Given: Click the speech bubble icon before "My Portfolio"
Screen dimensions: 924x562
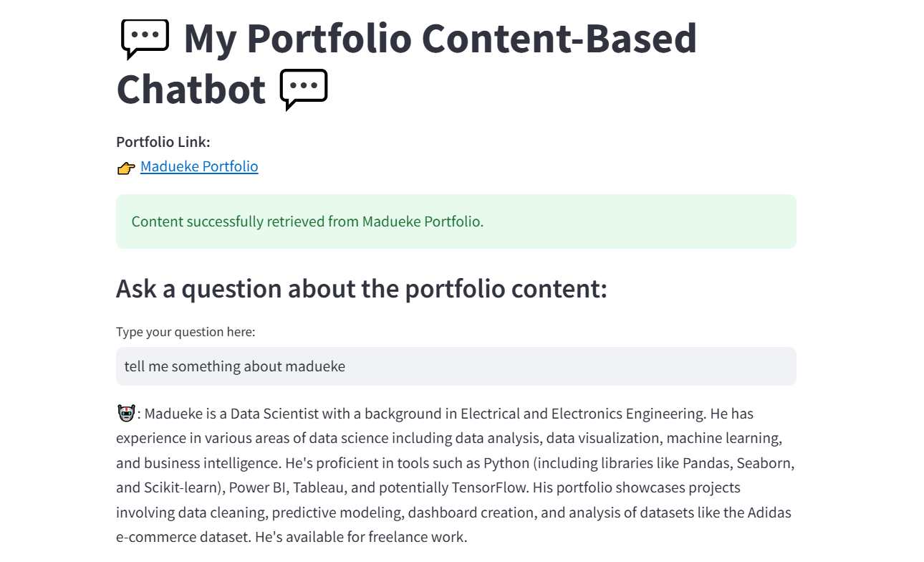Looking at the screenshot, I should (x=145, y=39).
